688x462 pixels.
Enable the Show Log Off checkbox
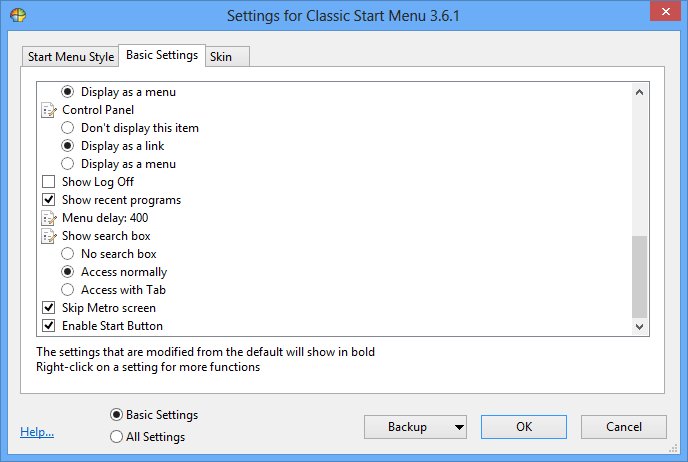pos(48,182)
